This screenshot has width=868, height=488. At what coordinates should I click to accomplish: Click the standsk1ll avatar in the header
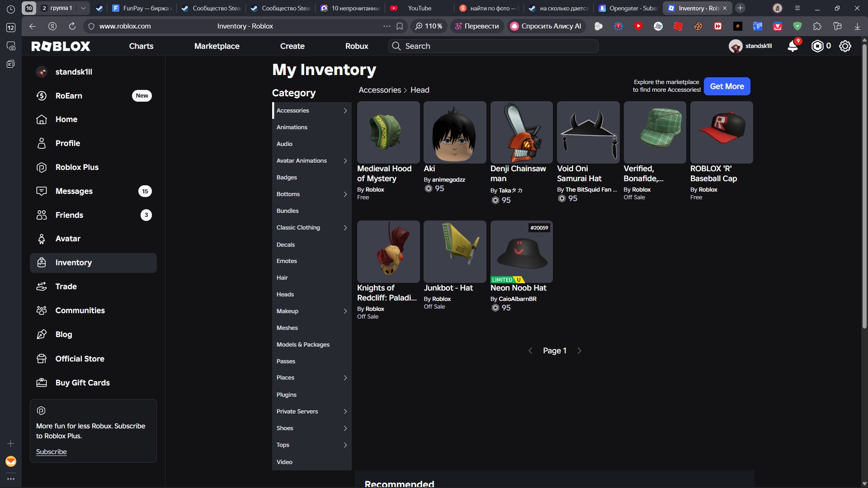click(736, 46)
